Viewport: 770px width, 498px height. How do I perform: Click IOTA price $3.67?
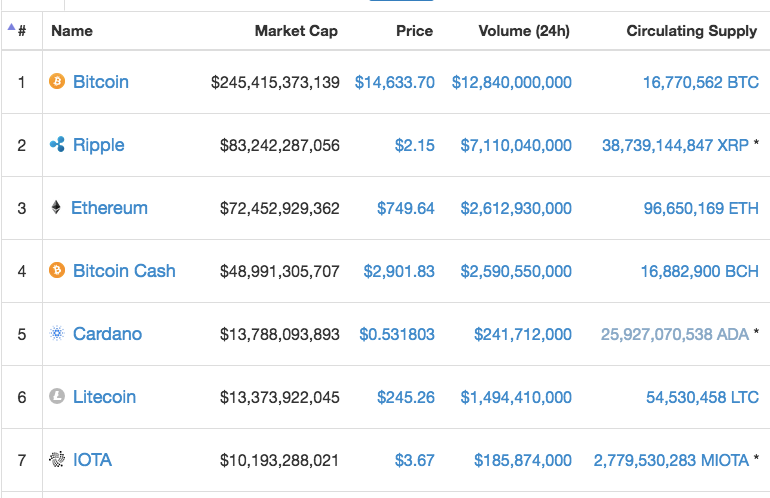pyautogui.click(x=414, y=460)
